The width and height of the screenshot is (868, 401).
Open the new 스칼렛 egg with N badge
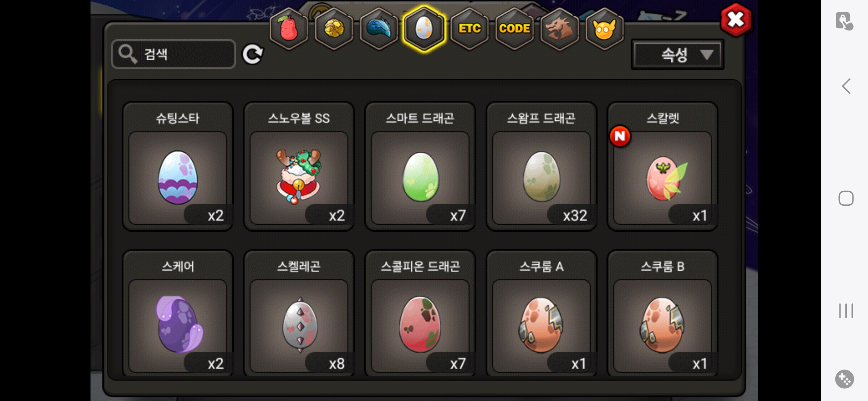[x=663, y=166]
